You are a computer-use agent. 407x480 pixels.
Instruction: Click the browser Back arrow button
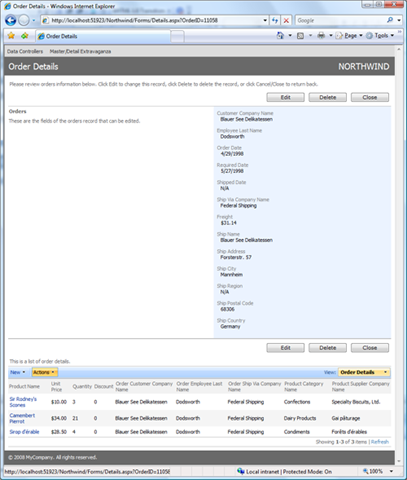[x=11, y=20]
